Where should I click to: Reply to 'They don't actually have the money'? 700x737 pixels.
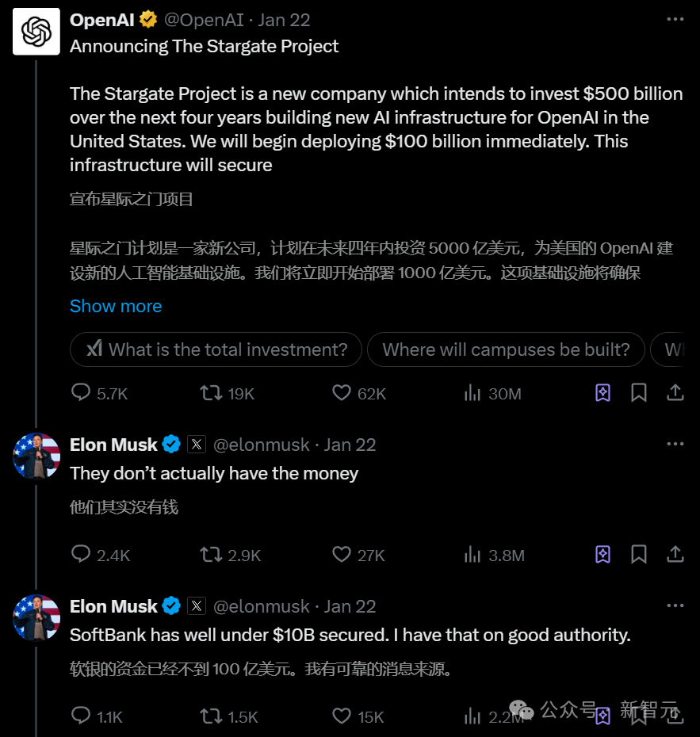coord(82,554)
